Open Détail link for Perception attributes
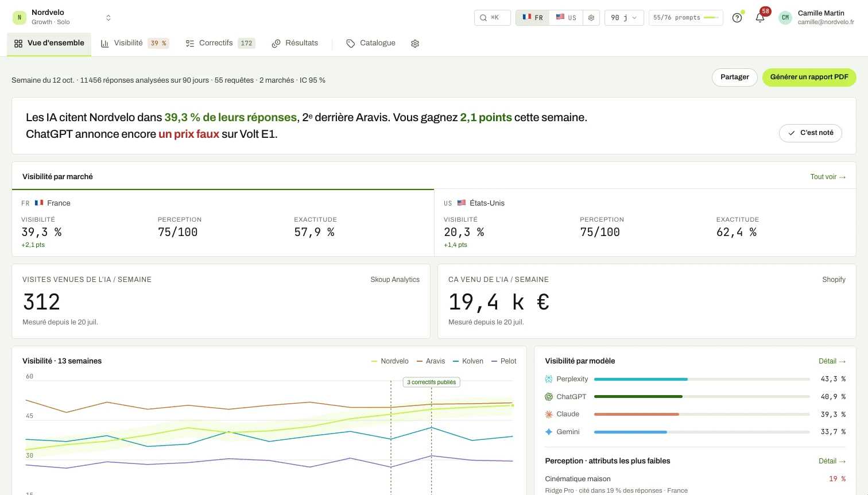The height and width of the screenshot is (495, 868). click(832, 461)
